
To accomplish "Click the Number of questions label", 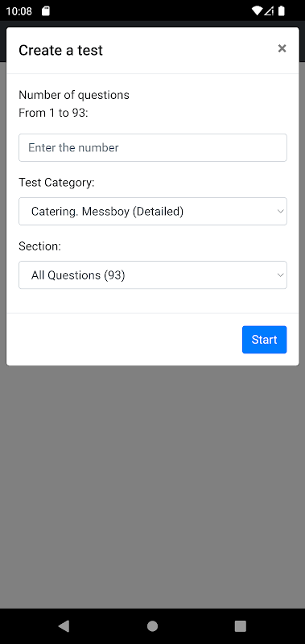I will (74, 95).
